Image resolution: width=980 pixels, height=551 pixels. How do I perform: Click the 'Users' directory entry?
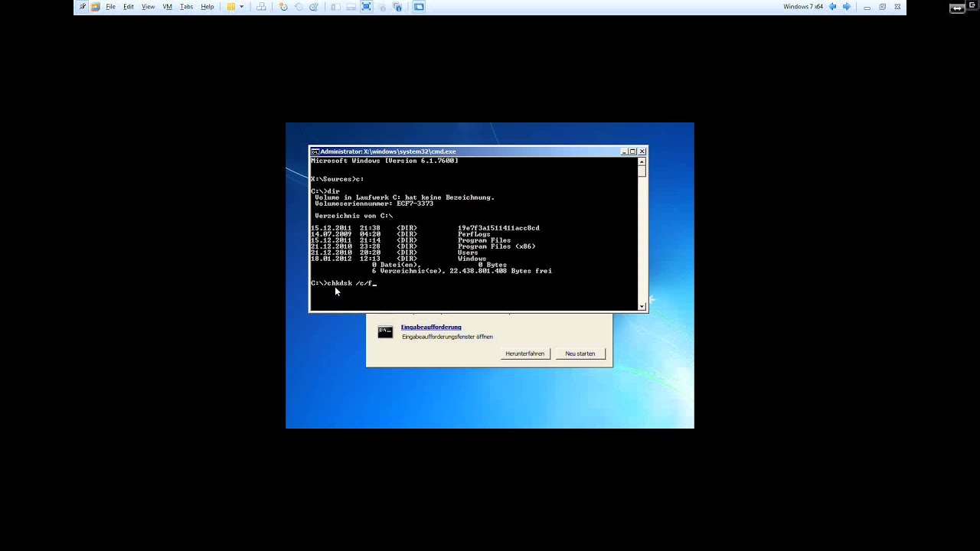(x=468, y=253)
